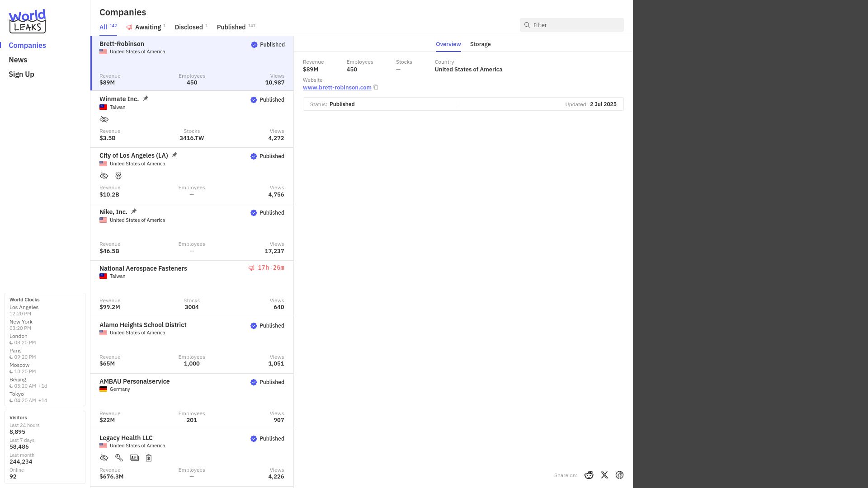Click the verified badge on Nike, Inc. row
The image size is (868, 488).
pyautogui.click(x=254, y=213)
